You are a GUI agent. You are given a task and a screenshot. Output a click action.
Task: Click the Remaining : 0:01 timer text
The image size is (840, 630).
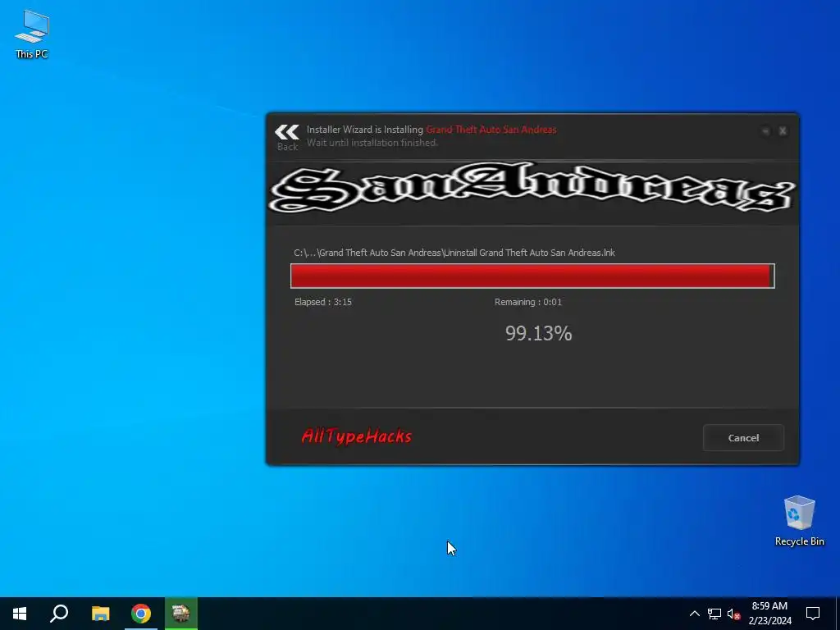(x=528, y=302)
